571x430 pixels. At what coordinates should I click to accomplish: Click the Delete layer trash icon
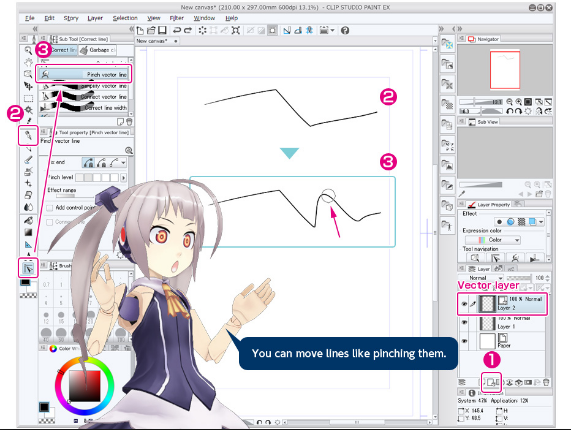(546, 382)
